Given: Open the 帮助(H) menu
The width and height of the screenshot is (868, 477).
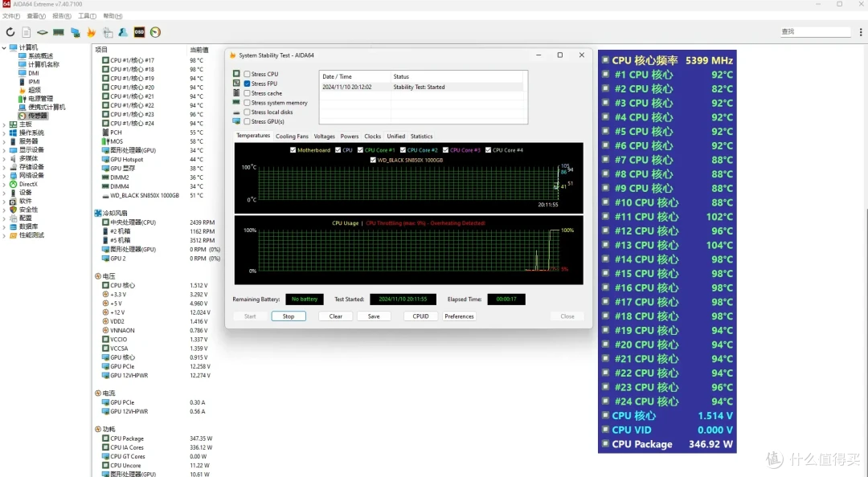Looking at the screenshot, I should (113, 16).
